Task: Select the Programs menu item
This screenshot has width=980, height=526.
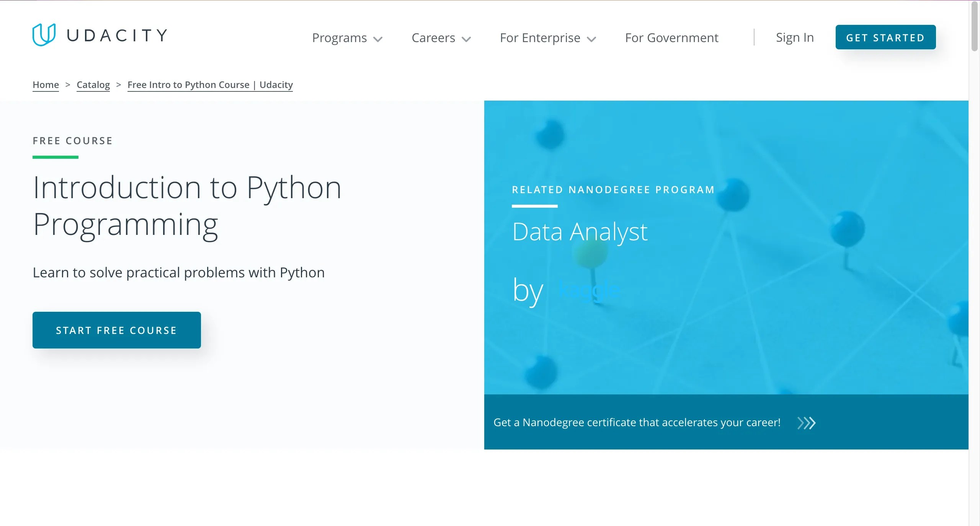Action: [x=339, y=37]
